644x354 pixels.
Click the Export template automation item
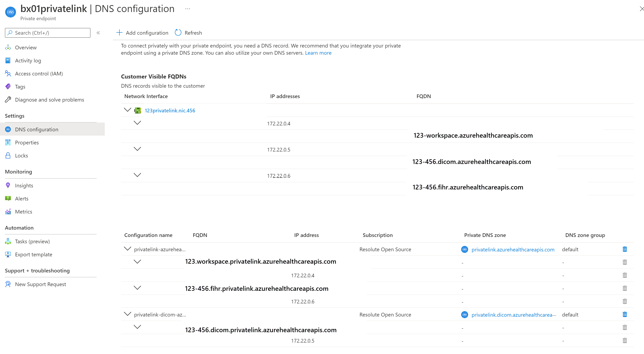tap(34, 254)
